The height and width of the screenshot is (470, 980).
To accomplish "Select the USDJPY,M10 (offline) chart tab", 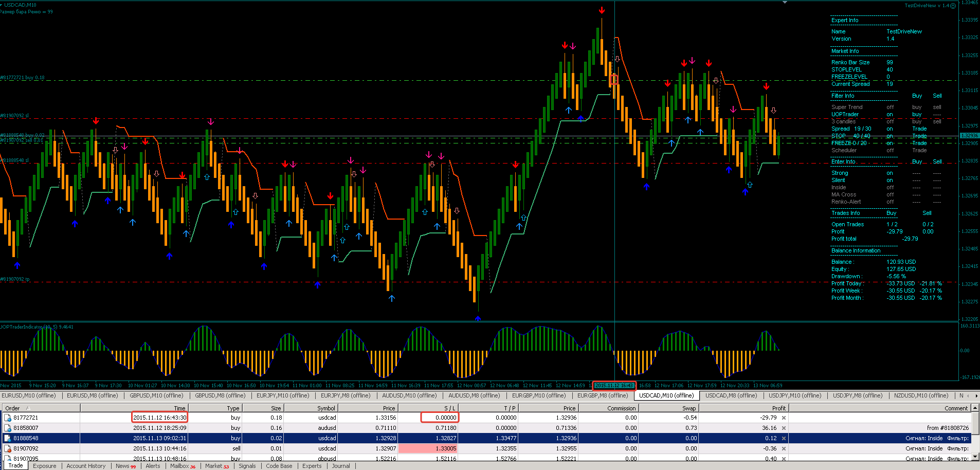I will [x=795, y=395].
